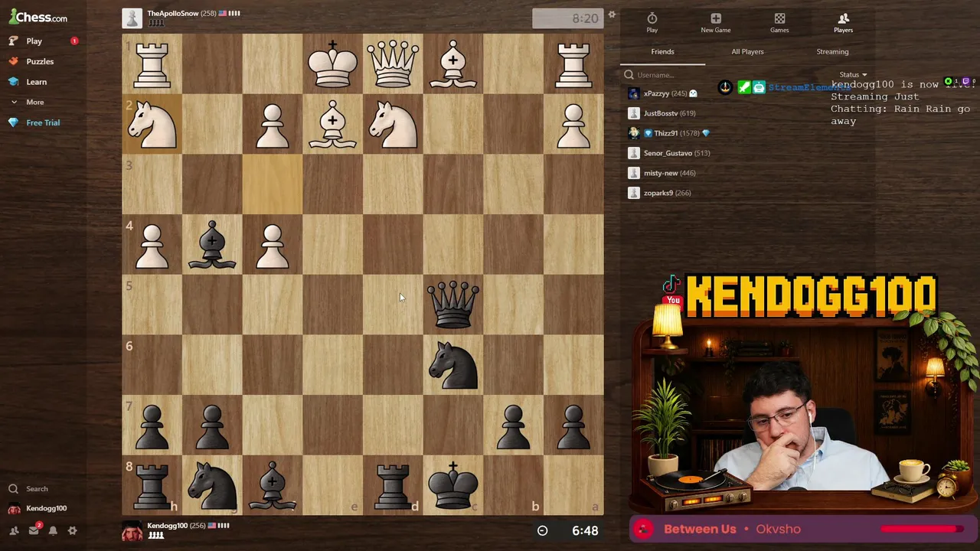The image size is (980, 551).
Task: Click the Play stopwatch tab icon
Action: (x=652, y=22)
